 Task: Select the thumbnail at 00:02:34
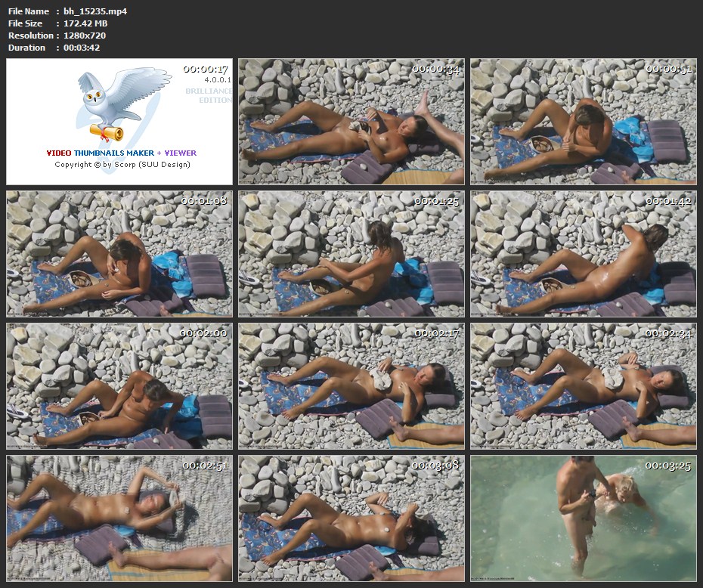coord(583,386)
